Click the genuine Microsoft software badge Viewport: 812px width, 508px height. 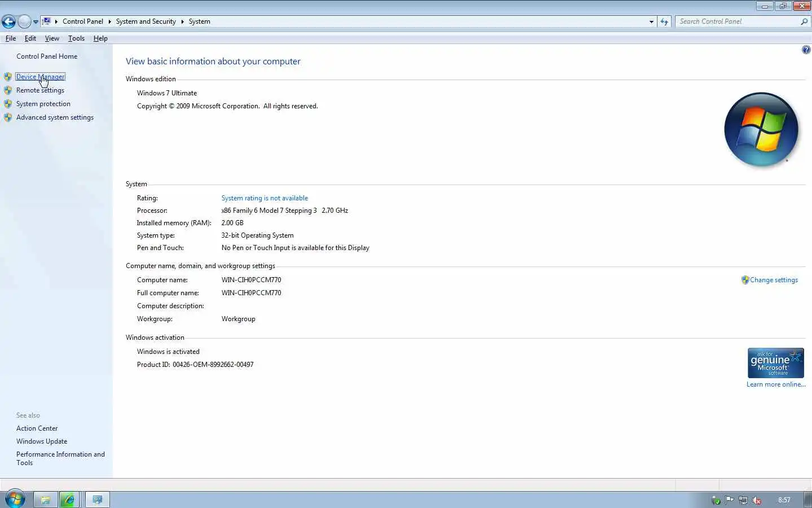(x=776, y=363)
